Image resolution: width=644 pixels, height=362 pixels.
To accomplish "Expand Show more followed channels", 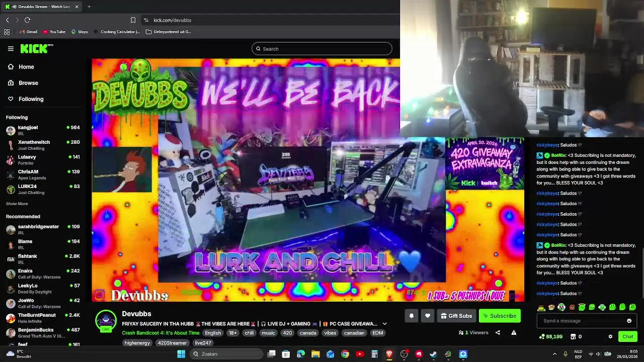I will click(x=17, y=204).
